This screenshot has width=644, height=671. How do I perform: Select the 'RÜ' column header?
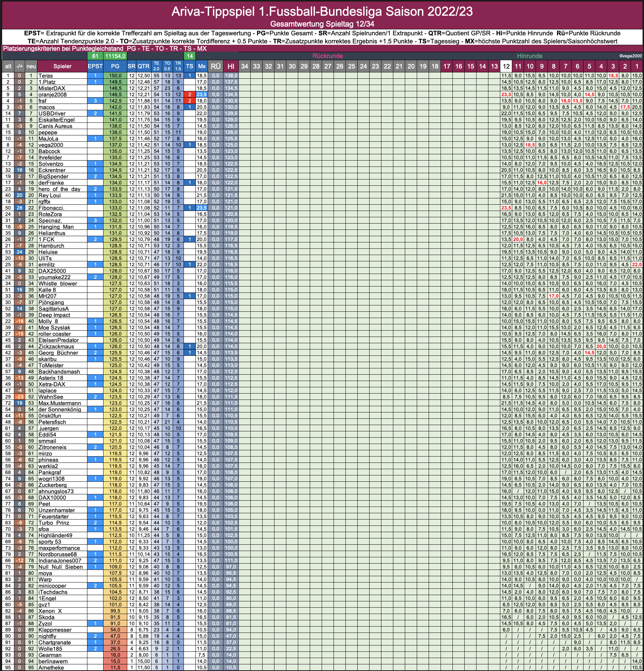(x=216, y=66)
